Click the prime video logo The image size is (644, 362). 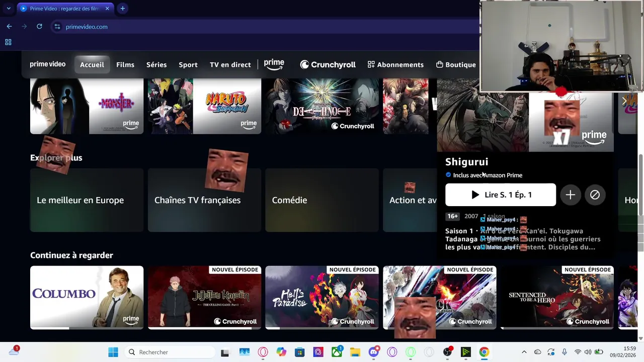click(x=47, y=64)
